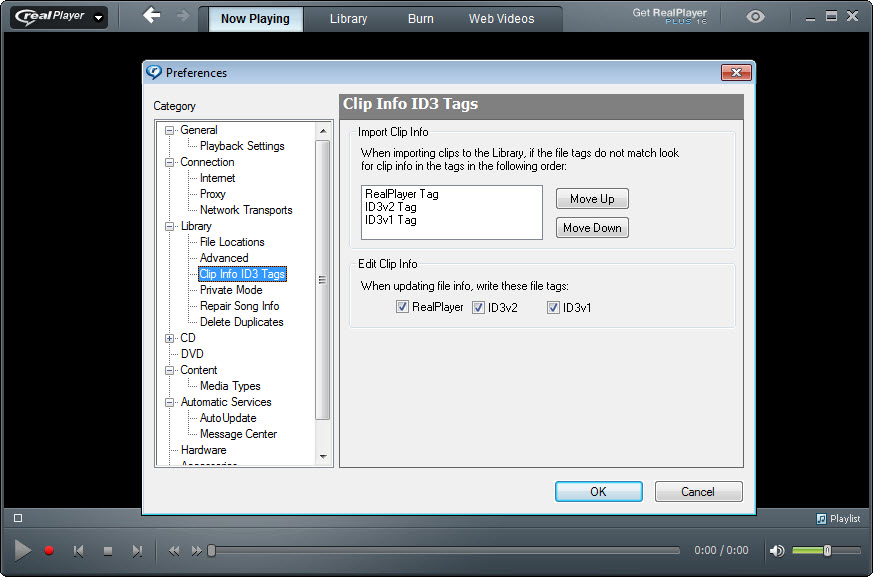Uncheck the ID3v2 file tag checkbox
The width and height of the screenshot is (873, 577).
[x=478, y=307]
